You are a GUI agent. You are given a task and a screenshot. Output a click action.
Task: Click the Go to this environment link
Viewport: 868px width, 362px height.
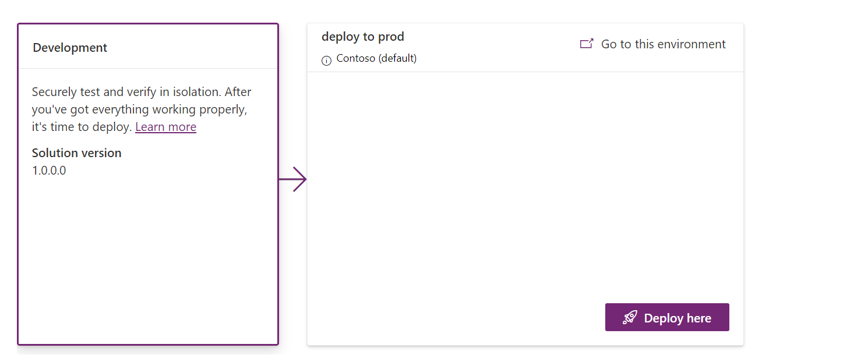664,44
